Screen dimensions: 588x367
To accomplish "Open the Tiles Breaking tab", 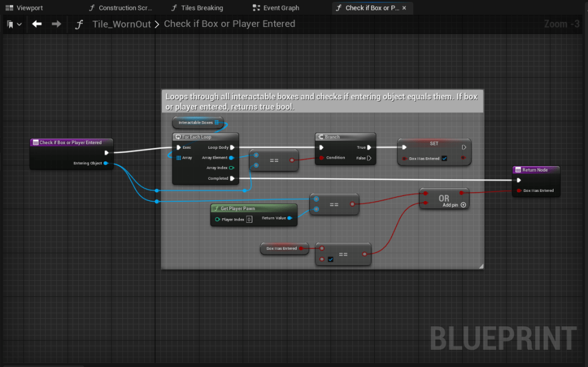I will tap(198, 8).
